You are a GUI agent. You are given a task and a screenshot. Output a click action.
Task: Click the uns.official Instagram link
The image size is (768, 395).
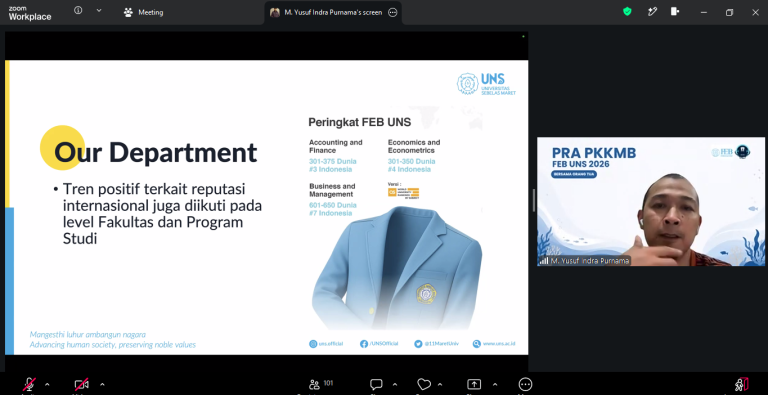[331, 344]
